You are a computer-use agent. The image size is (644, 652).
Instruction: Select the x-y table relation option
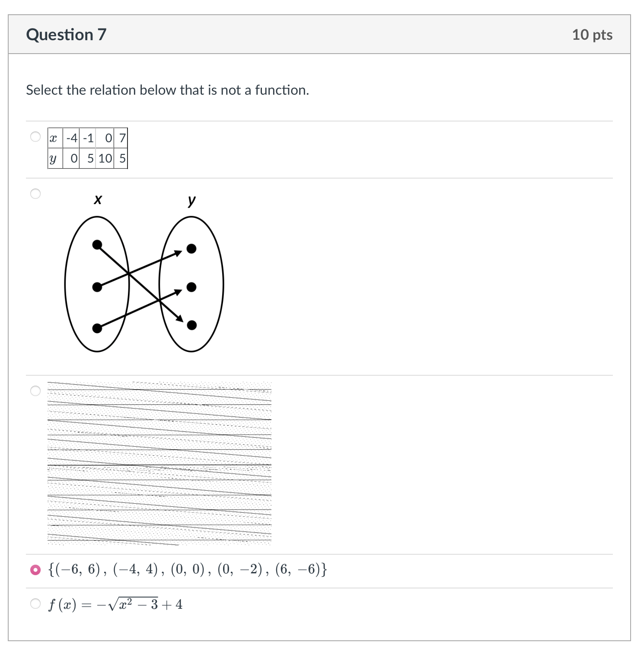[x=35, y=137]
